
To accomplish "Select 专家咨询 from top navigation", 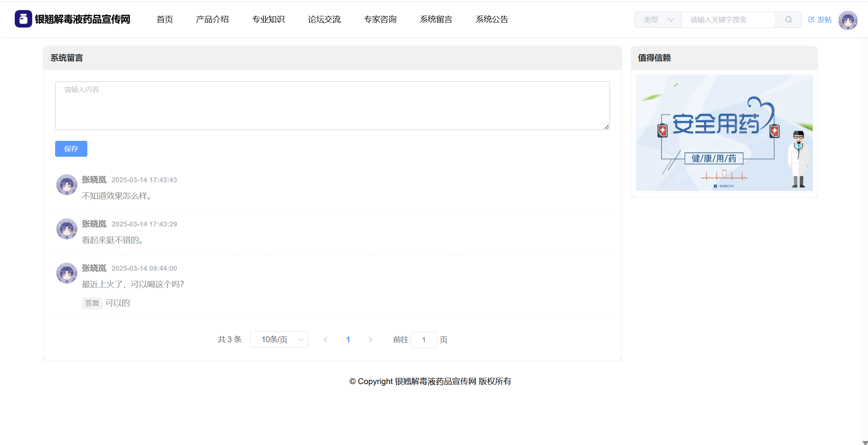I will [380, 19].
